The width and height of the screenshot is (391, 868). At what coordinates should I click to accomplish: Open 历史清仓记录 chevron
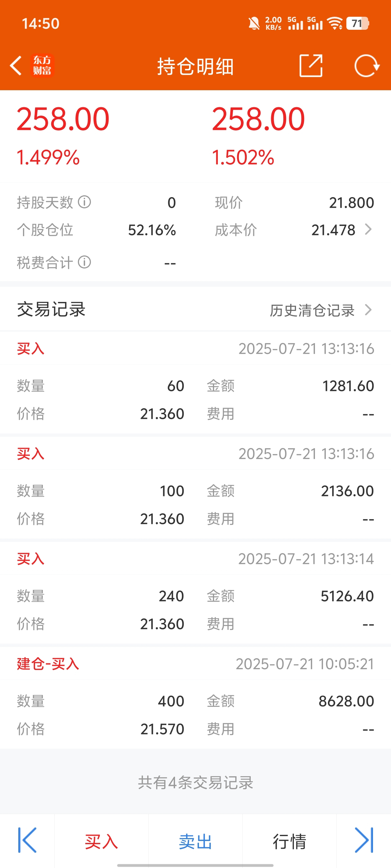point(368,310)
